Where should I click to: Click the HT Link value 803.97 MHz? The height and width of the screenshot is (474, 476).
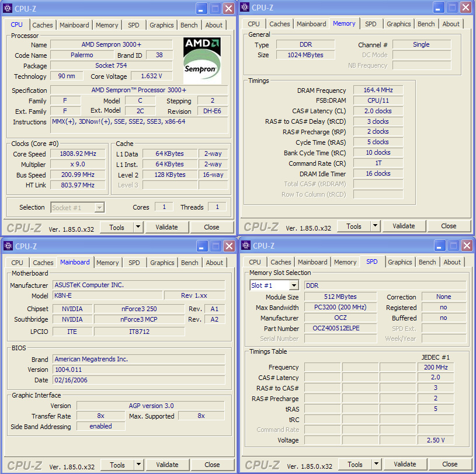[x=78, y=185]
